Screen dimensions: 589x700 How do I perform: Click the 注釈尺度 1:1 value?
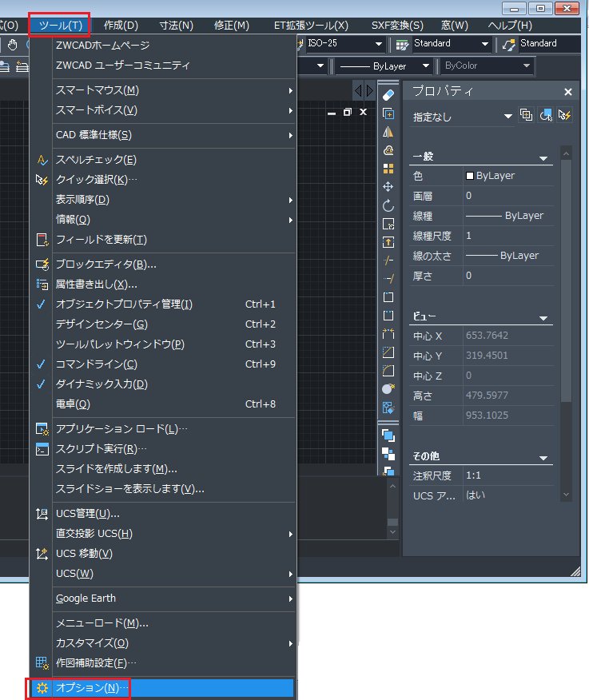click(x=508, y=475)
